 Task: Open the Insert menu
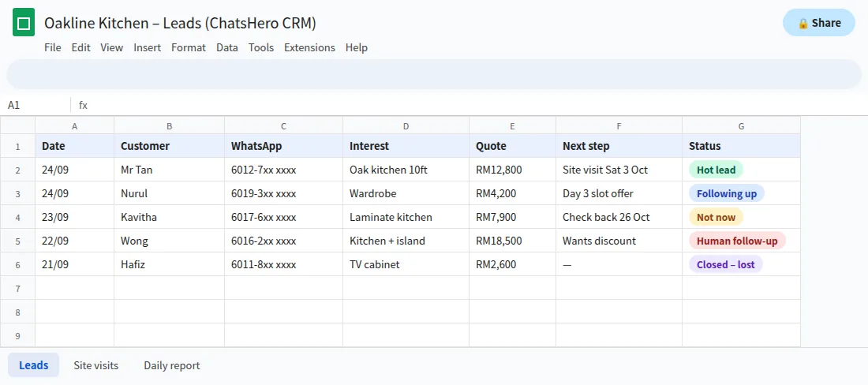pyautogui.click(x=148, y=47)
